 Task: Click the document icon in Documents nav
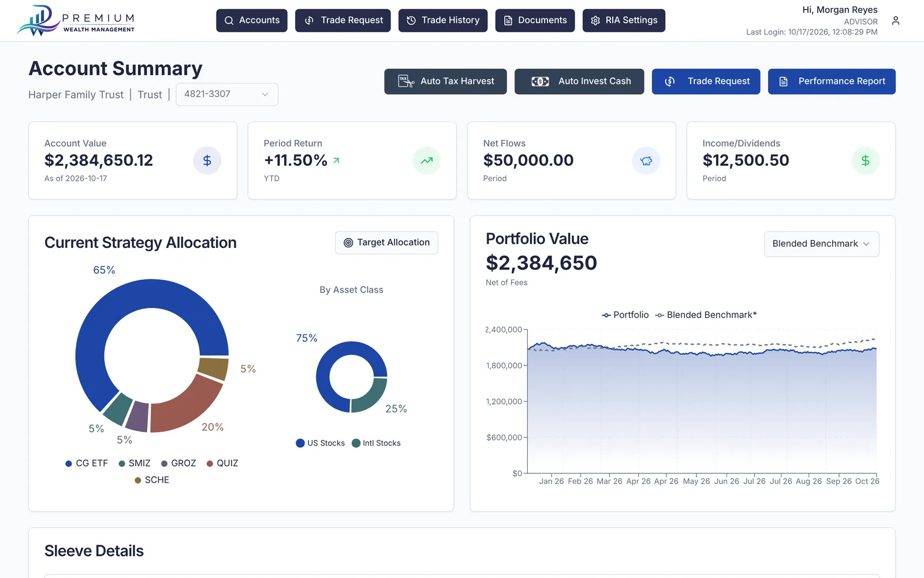click(508, 20)
